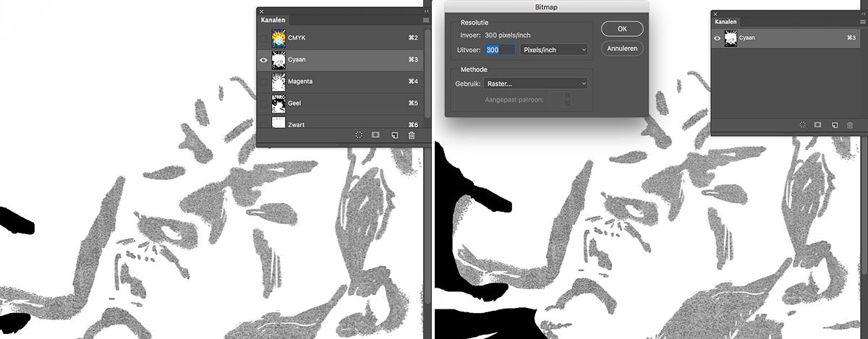Open the right Kanalen panel flyout menu
Image resolution: width=868 pixels, height=339 pixels.
tap(862, 23)
